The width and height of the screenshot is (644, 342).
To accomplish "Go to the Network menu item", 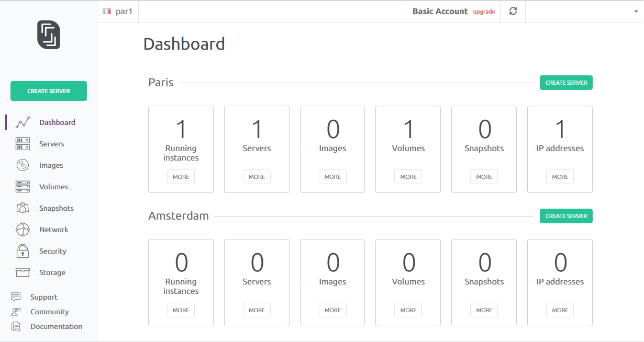I will point(54,230).
